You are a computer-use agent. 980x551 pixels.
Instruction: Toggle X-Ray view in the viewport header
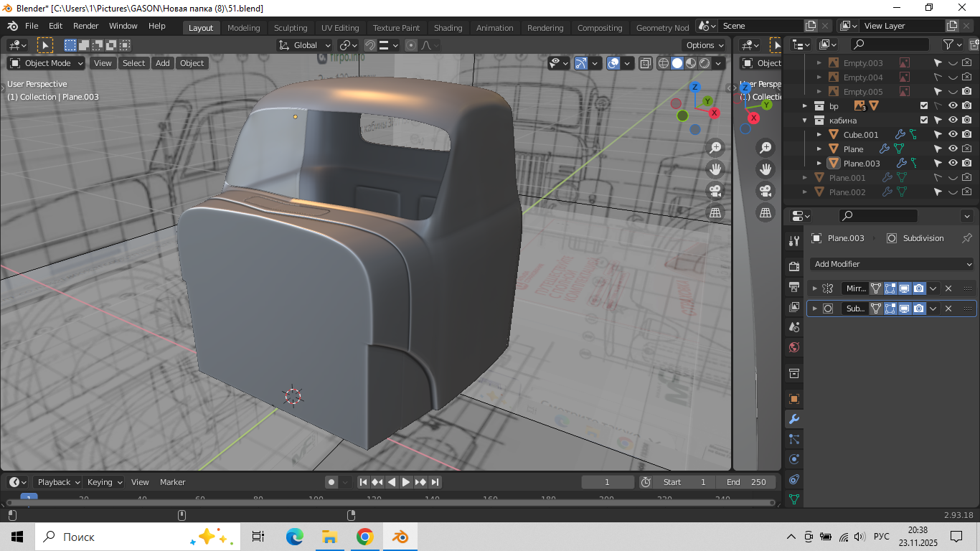646,63
